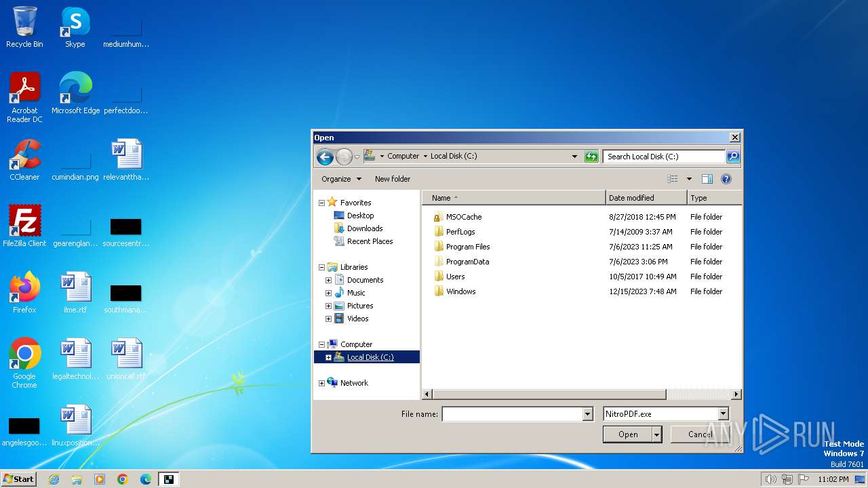Open Google Chrome desktop shortcut

click(24, 363)
